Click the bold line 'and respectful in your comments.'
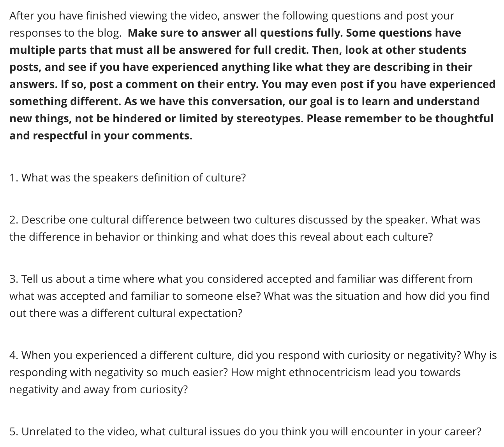The width and height of the screenshot is (504, 447). [x=101, y=136]
